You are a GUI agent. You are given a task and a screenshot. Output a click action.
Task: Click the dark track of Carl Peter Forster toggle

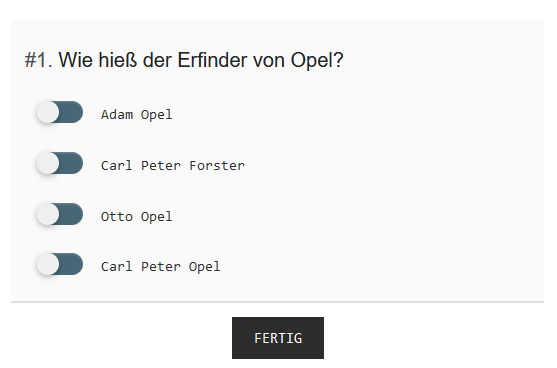pyautogui.click(x=71, y=163)
